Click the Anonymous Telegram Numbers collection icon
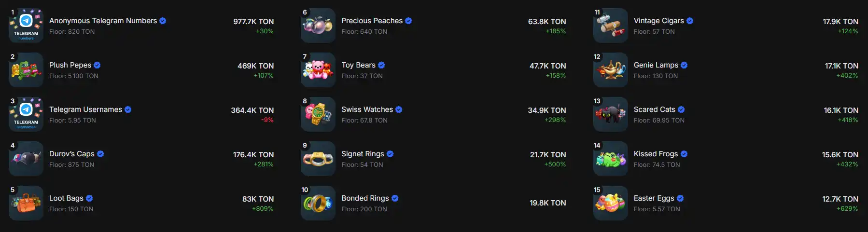The width and height of the screenshot is (868, 232). [x=26, y=26]
